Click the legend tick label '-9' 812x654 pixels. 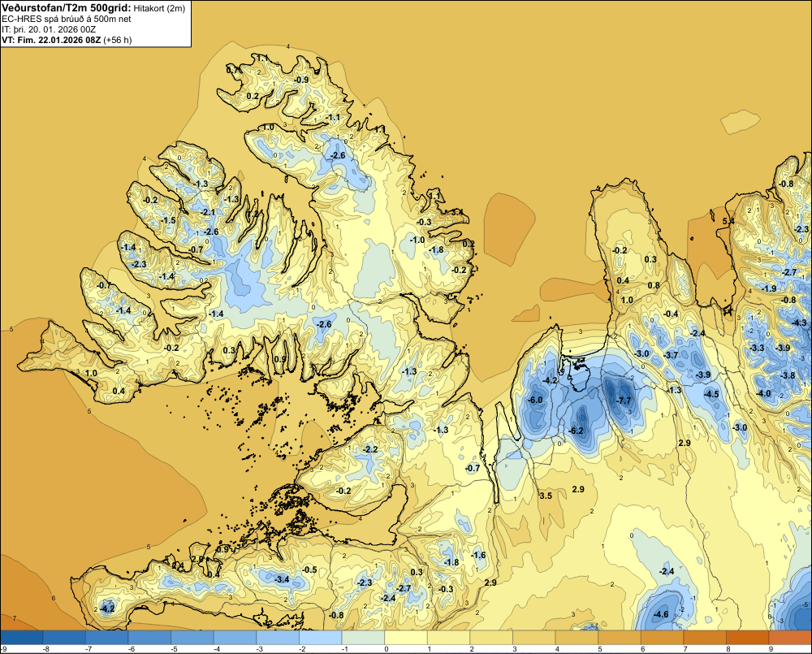(x=3, y=649)
